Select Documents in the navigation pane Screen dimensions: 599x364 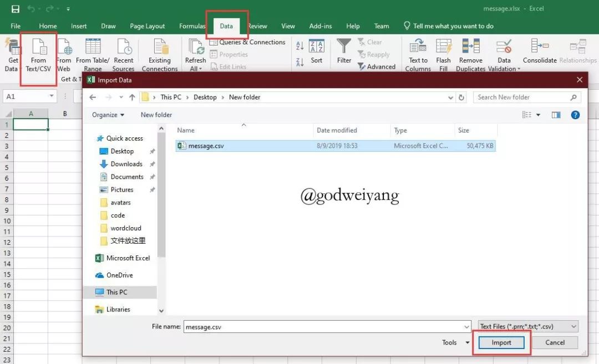(127, 177)
